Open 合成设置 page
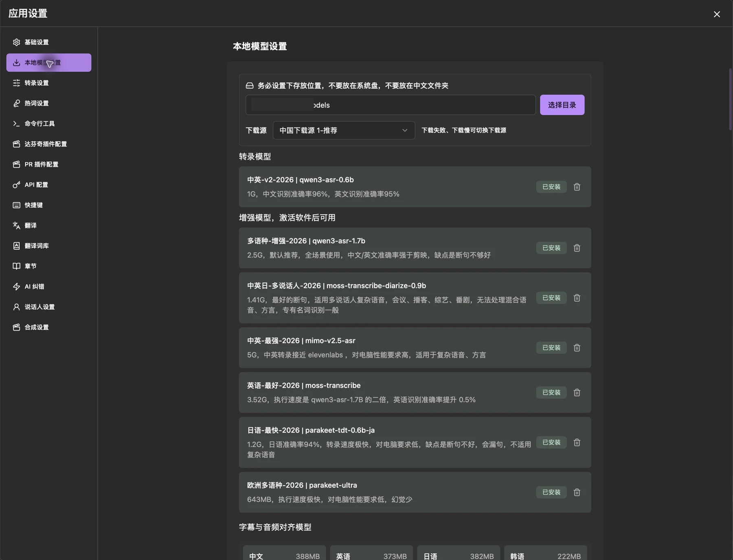Image resolution: width=733 pixels, height=560 pixels. coord(49,327)
